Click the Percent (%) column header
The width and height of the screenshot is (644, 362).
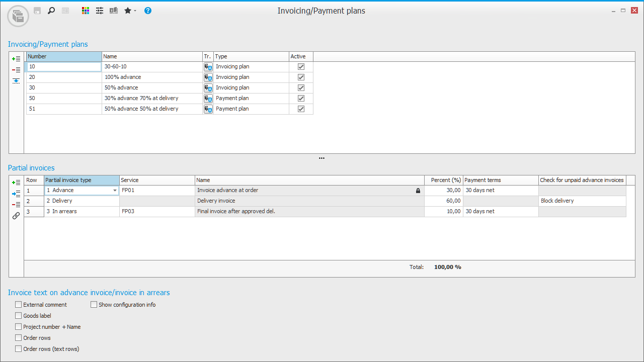pyautogui.click(x=443, y=180)
